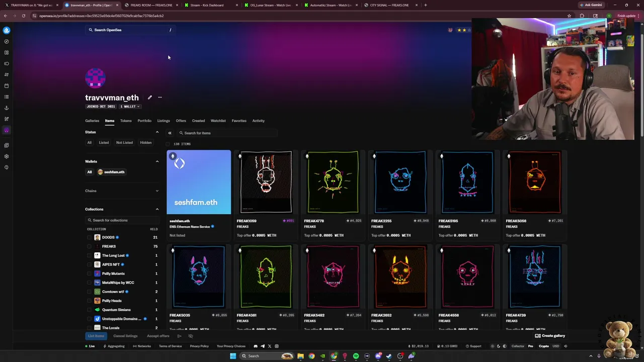644x362 pixels.
Task: Switch to the Pro mode toggle
Action: pyautogui.click(x=530, y=346)
